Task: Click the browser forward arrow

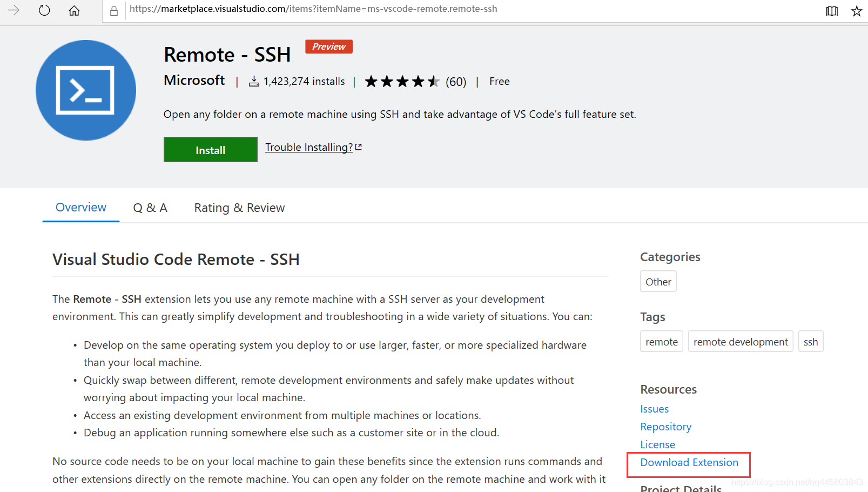Action: (x=14, y=10)
